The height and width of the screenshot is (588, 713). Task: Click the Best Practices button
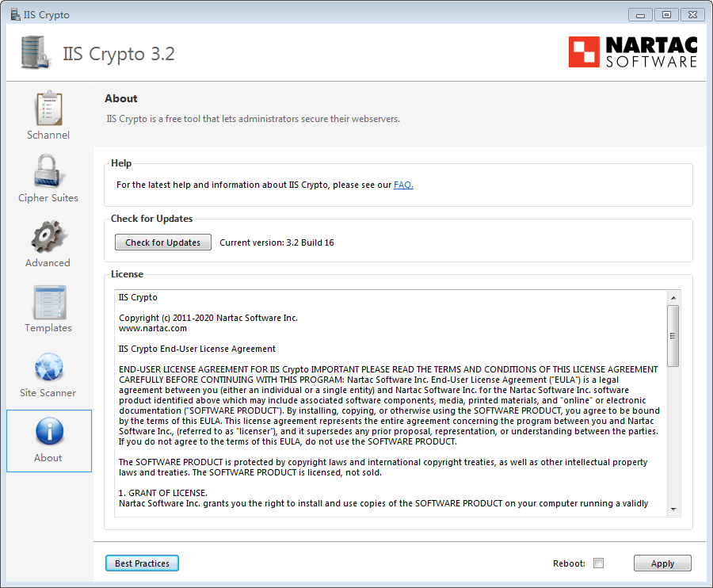[x=143, y=563]
